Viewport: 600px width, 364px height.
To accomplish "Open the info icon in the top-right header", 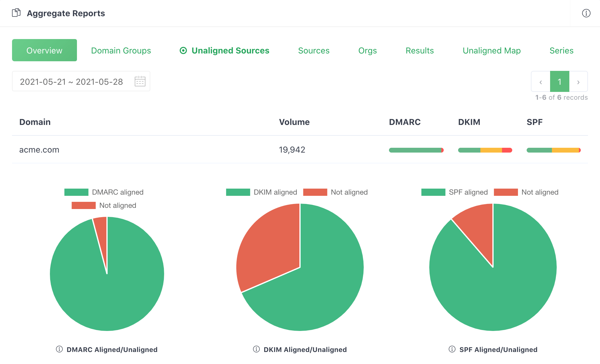I will pyautogui.click(x=586, y=13).
